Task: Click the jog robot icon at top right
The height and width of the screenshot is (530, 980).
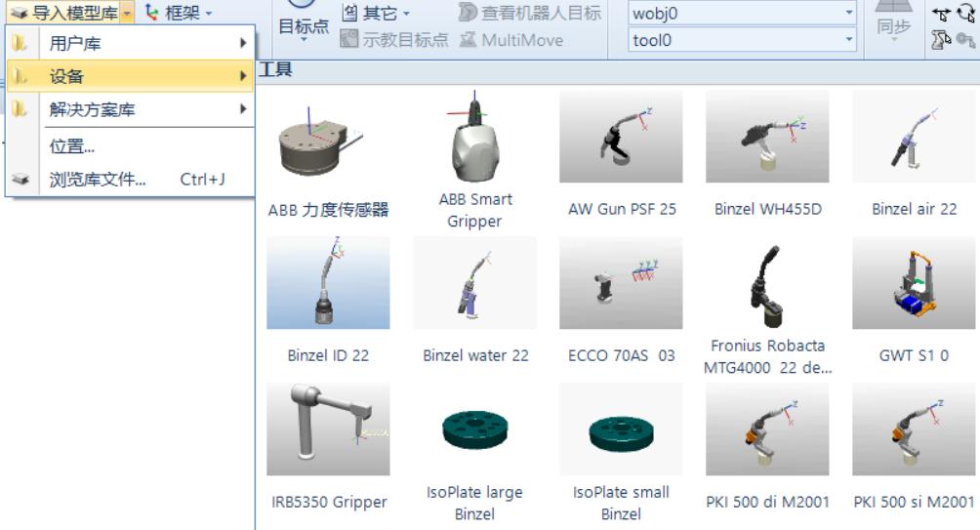Action: 941,40
